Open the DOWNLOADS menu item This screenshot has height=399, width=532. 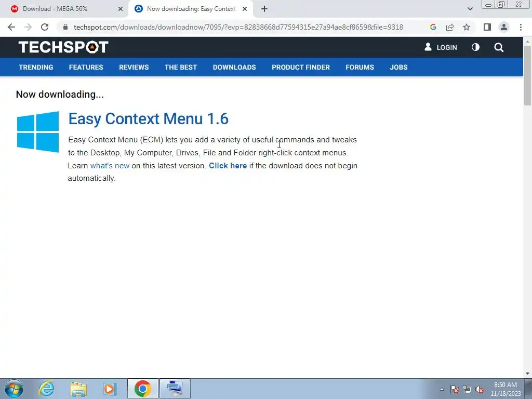click(234, 67)
